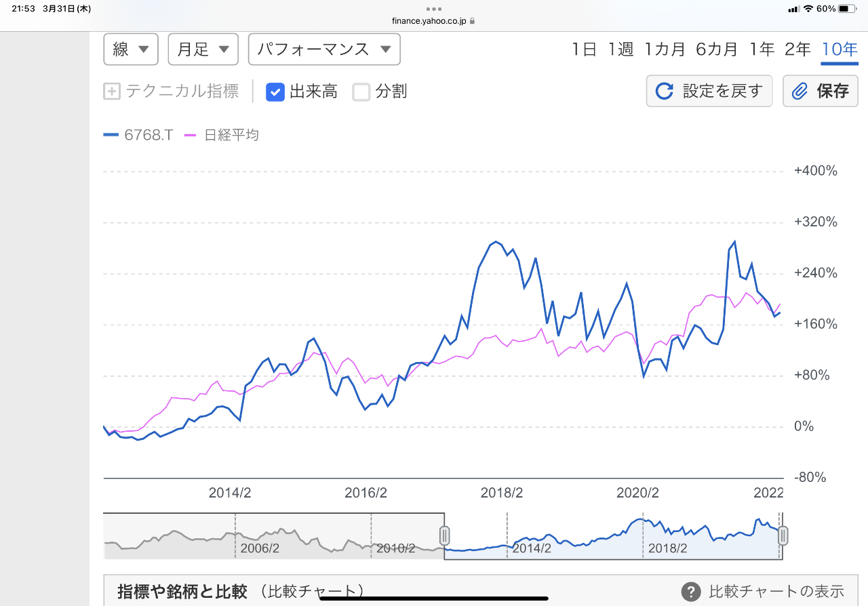Image resolution: width=868 pixels, height=606 pixels.
Task: Uncheck the 出来高 volume checkbox
Action: coord(275,92)
